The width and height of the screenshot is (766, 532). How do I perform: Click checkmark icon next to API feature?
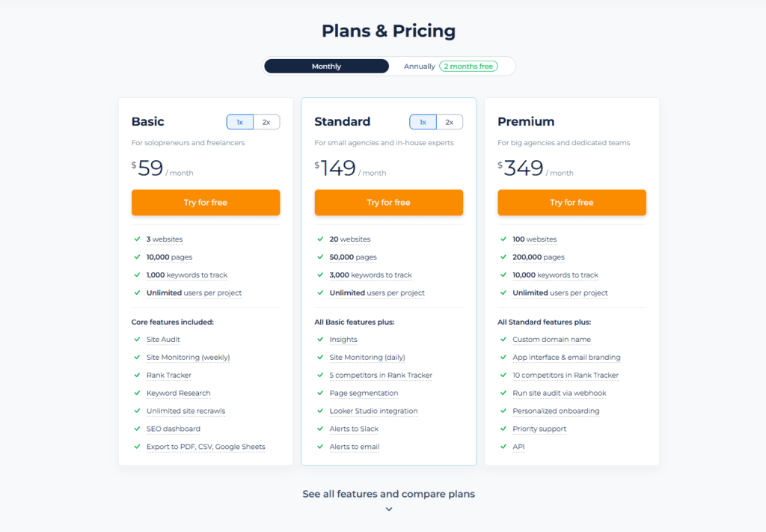[503, 447]
